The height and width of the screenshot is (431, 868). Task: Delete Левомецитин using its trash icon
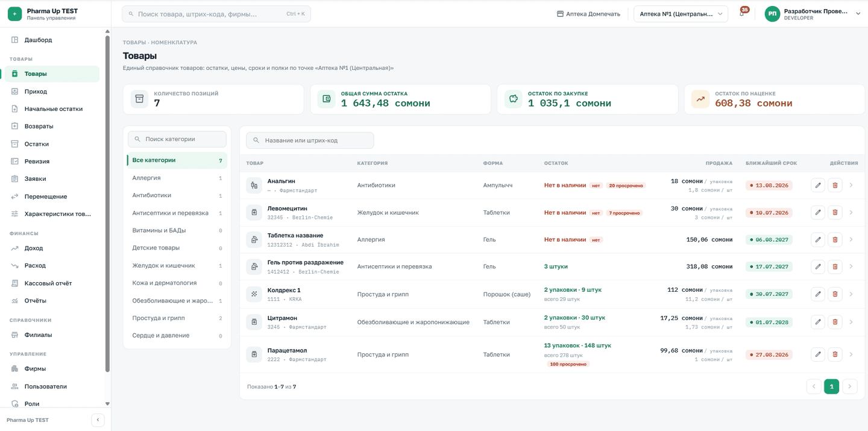[x=835, y=212]
